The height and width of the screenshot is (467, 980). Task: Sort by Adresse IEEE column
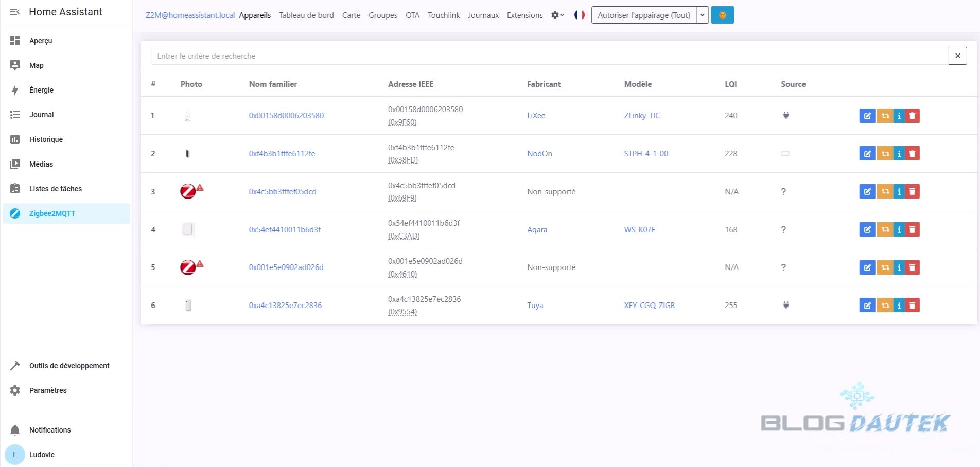411,84
